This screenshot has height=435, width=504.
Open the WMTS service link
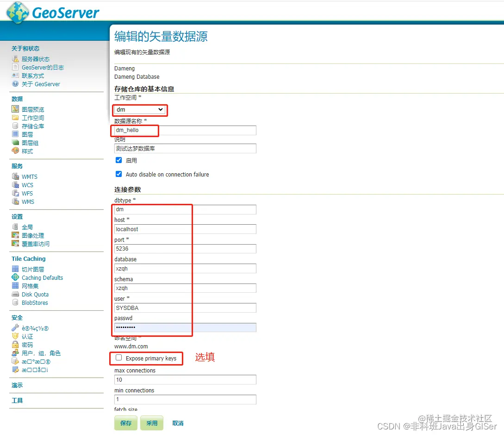(x=30, y=177)
